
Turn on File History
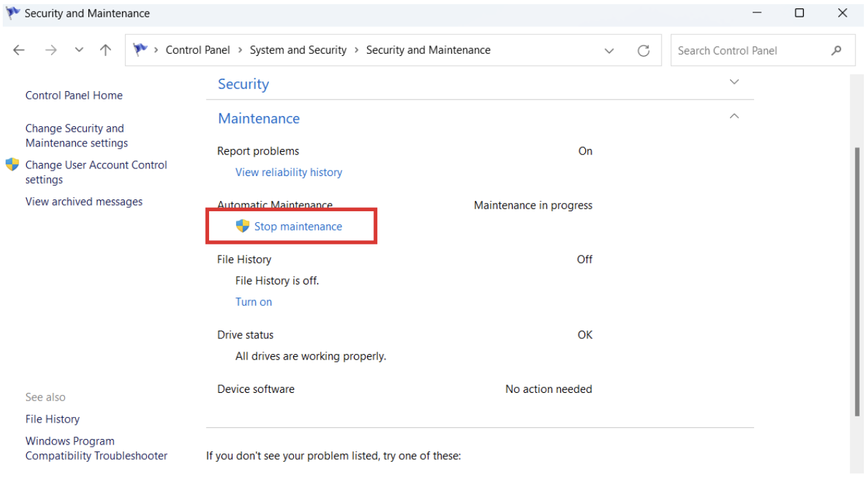pyautogui.click(x=254, y=302)
